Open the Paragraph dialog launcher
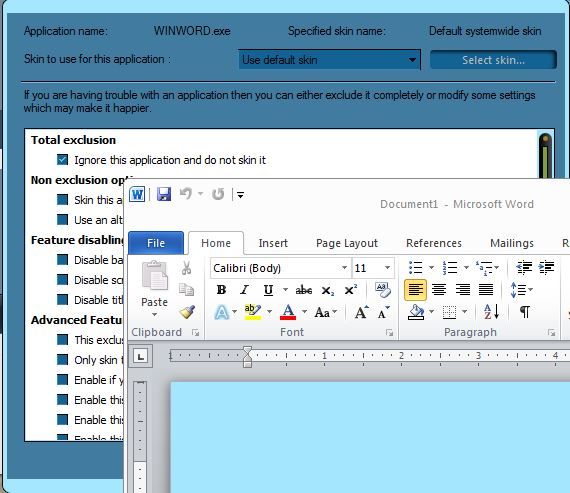Screen dimensions: 570x493 (551, 333)
